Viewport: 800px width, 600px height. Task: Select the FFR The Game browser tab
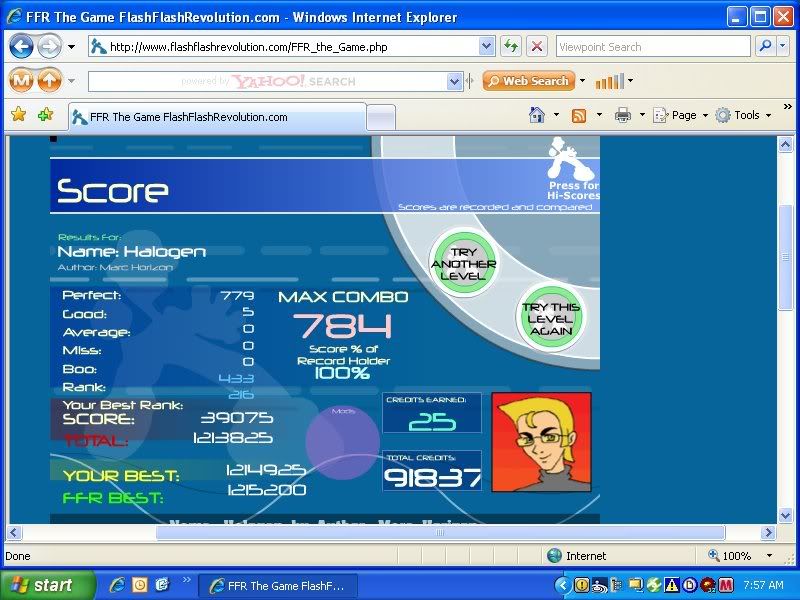tap(215, 117)
